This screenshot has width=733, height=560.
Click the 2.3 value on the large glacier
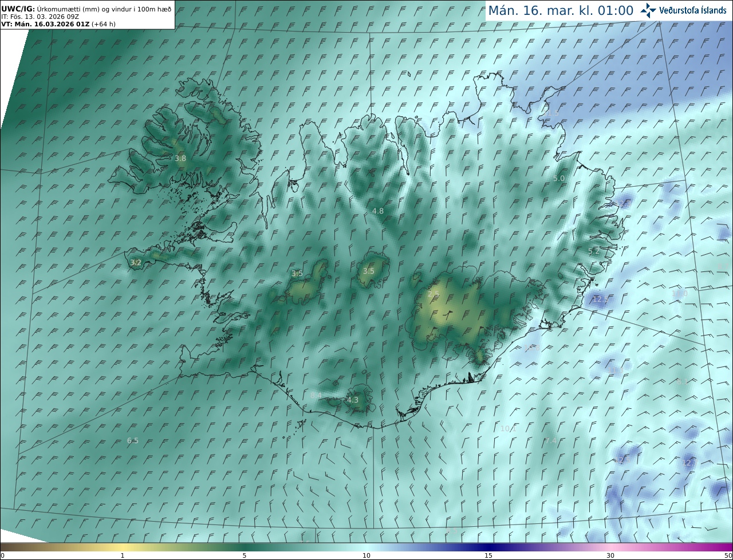(434, 294)
